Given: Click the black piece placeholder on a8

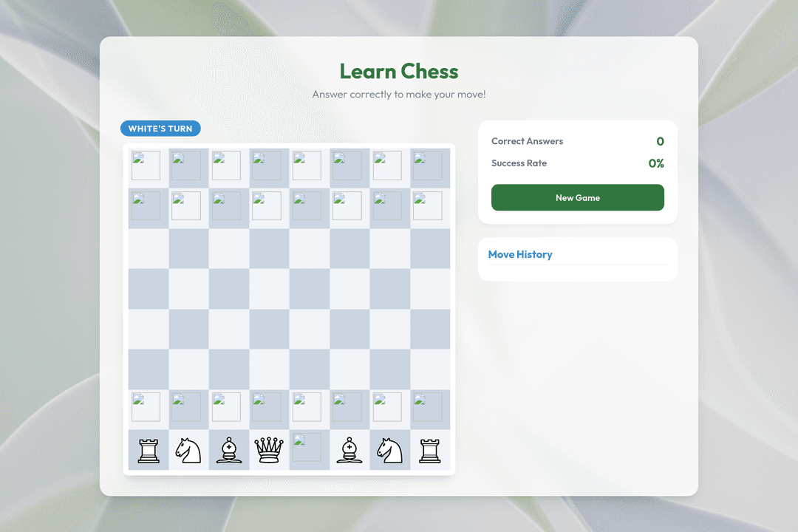Looking at the screenshot, I should (x=146, y=166).
